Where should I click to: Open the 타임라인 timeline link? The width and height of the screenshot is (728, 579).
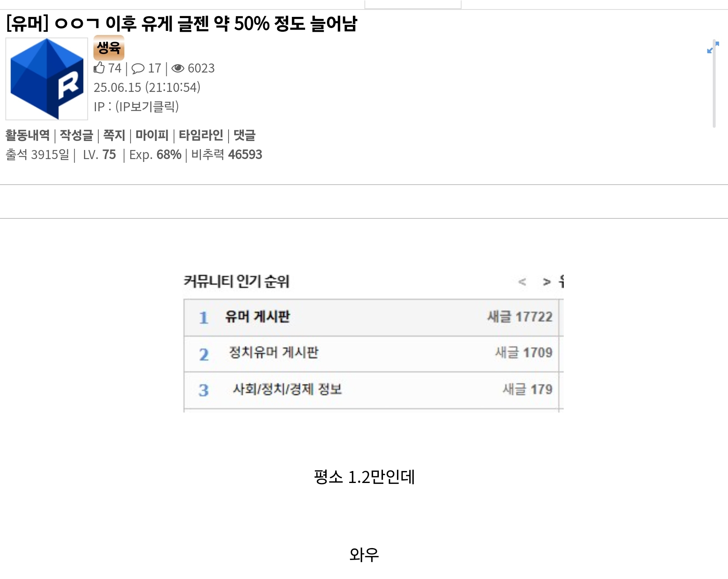pyautogui.click(x=201, y=135)
